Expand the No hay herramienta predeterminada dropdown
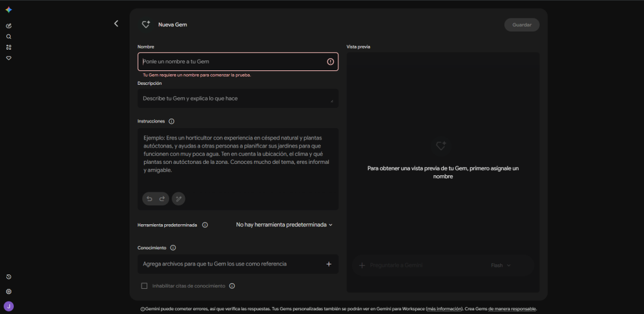Screen dimensions: 644x314 (284, 225)
